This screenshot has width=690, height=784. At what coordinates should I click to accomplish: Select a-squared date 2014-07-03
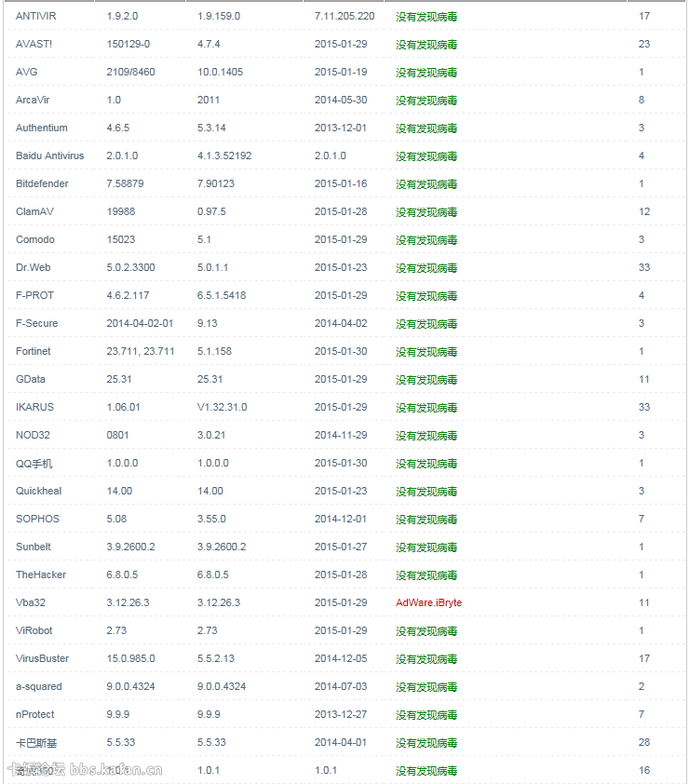click(341, 687)
